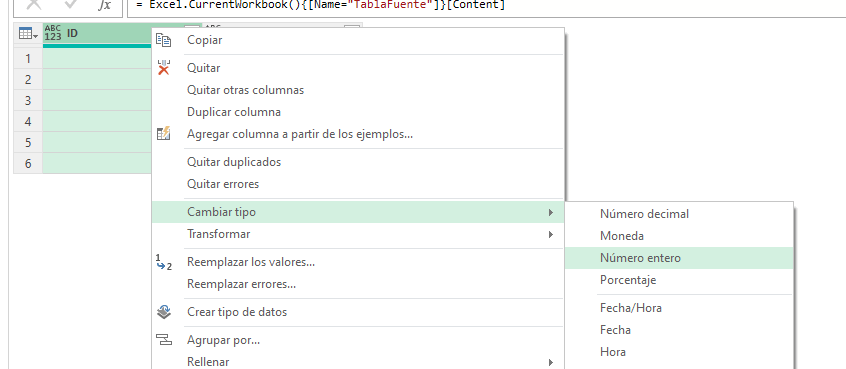This screenshot has width=846, height=369.
Task: Select row number 2
Action: [28, 79]
